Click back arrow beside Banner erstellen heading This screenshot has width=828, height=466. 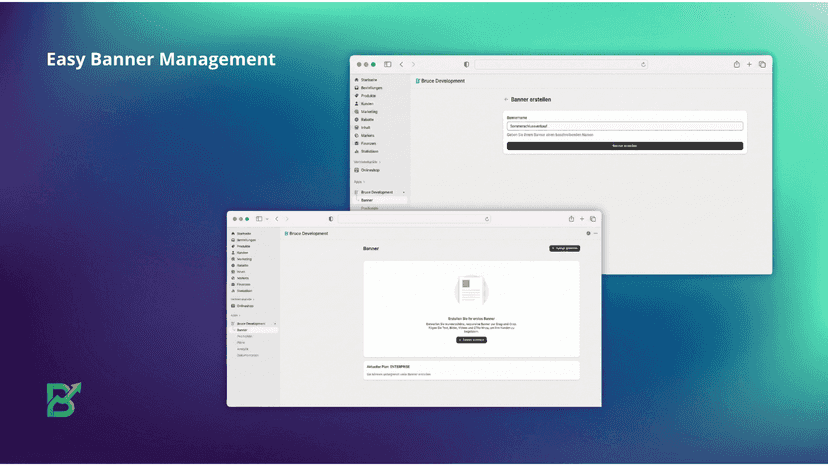506,99
